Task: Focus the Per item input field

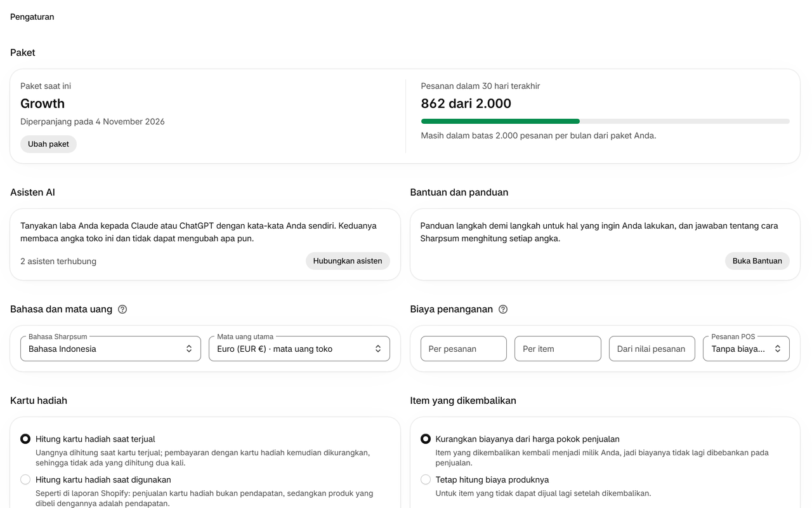Action: pos(558,349)
